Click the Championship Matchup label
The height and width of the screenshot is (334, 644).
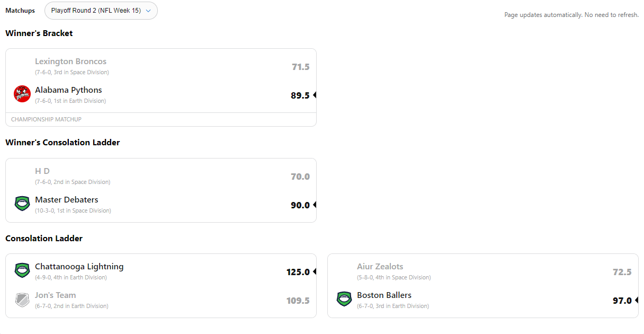click(x=46, y=119)
